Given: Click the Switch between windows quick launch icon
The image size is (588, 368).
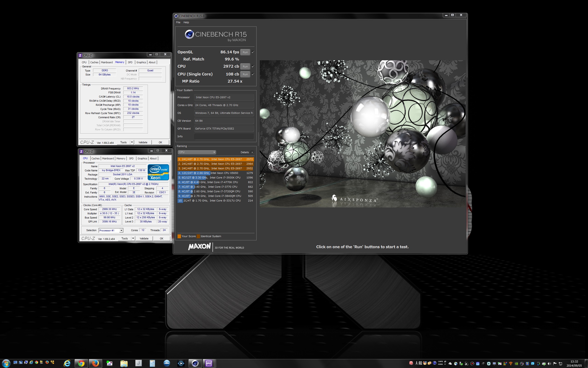Looking at the screenshot, I should (x=21, y=362).
